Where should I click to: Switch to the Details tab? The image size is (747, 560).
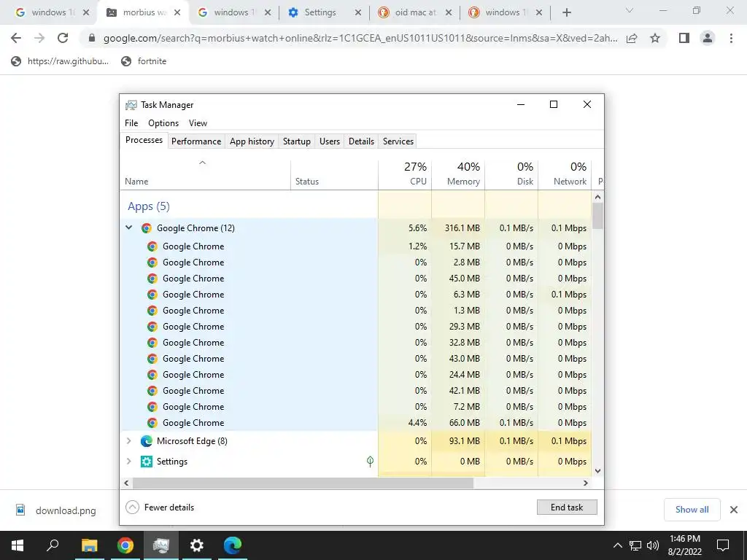[361, 141]
